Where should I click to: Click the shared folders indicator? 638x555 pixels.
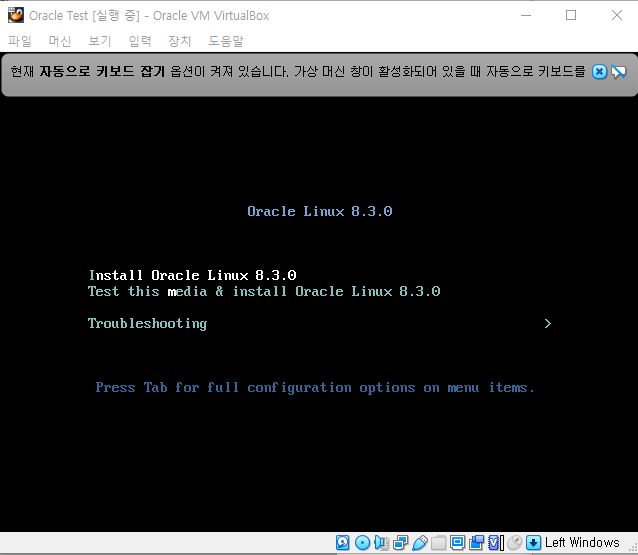click(x=438, y=542)
